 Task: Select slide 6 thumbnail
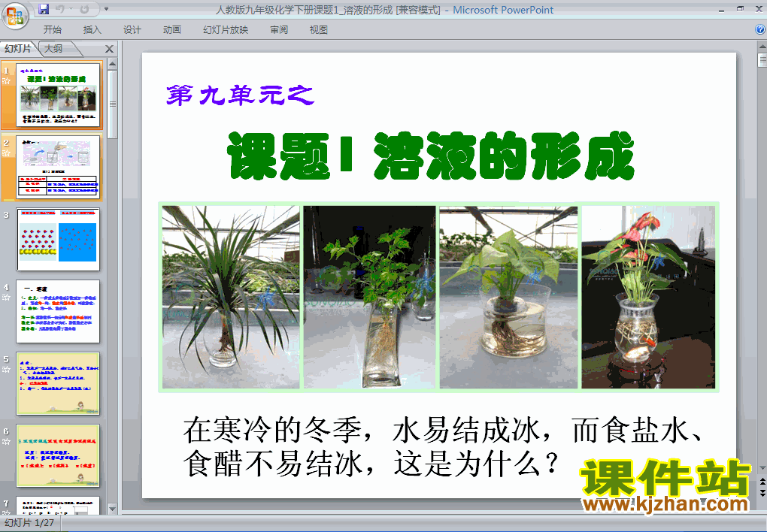(x=58, y=455)
